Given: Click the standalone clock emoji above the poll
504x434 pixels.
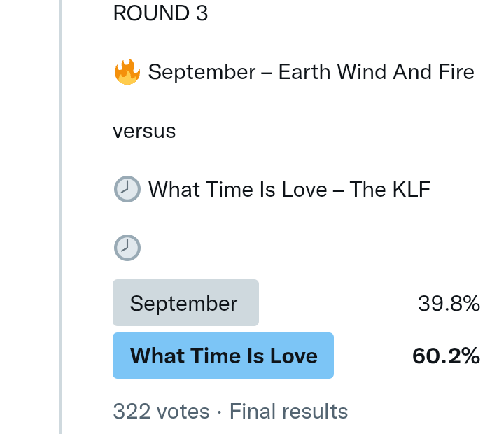Looking at the screenshot, I should tap(127, 247).
